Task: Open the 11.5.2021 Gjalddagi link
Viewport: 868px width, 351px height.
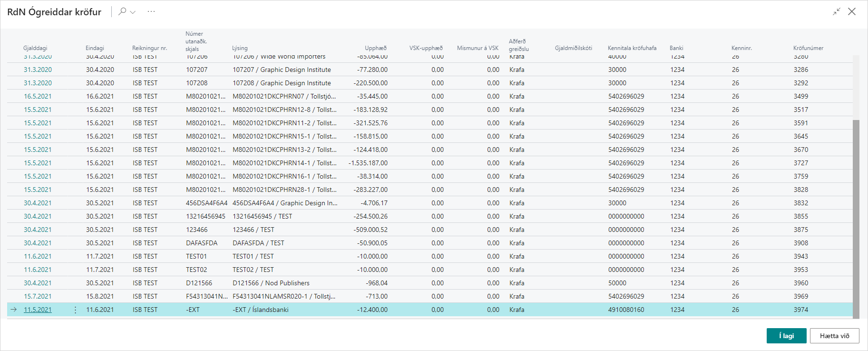Action: click(38, 310)
